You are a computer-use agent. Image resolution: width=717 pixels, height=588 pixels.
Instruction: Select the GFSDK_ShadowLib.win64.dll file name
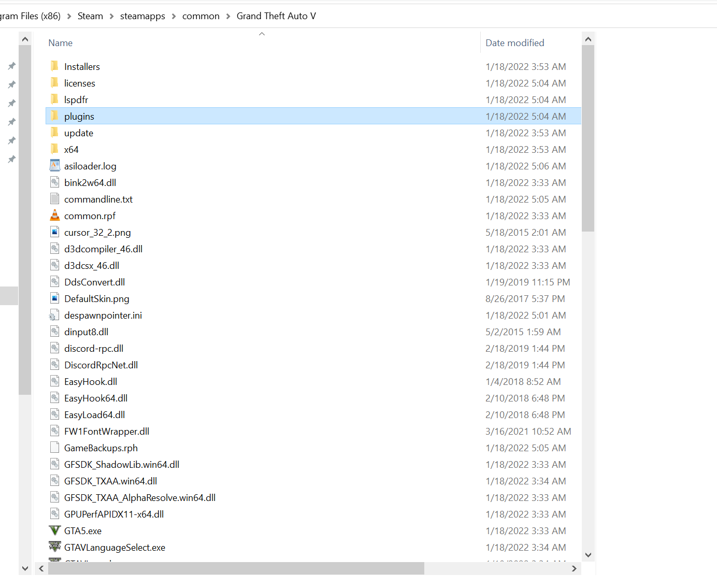(122, 464)
